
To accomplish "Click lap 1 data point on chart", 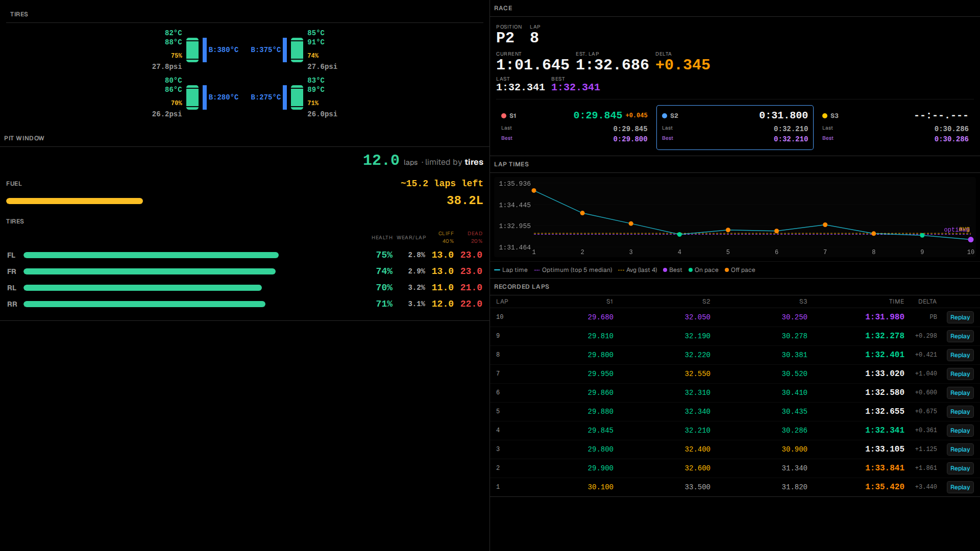I will point(534,191).
